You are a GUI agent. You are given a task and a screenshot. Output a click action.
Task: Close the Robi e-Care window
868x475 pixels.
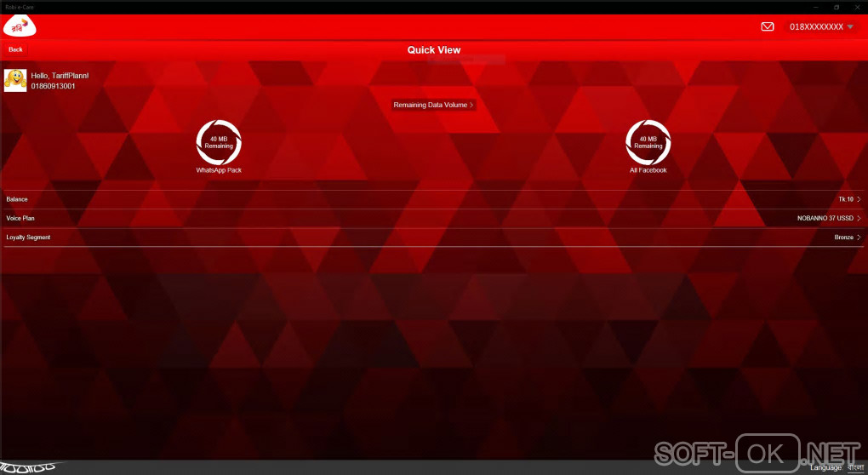tap(858, 7)
